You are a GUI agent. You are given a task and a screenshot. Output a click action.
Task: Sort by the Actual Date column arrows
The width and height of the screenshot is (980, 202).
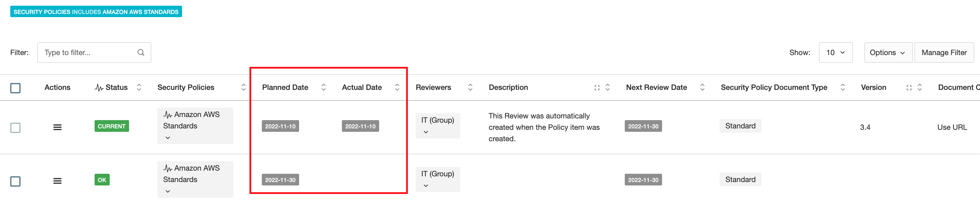click(397, 87)
